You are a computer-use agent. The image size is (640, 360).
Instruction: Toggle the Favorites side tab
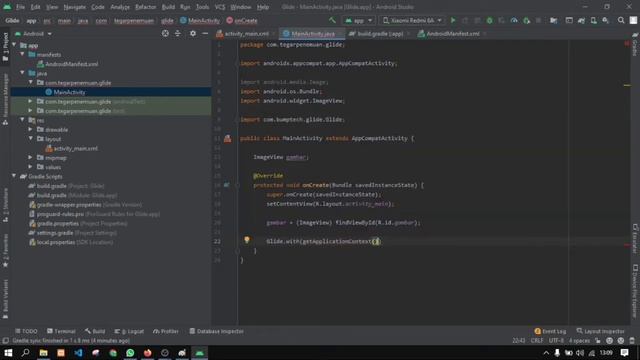tap(5, 251)
